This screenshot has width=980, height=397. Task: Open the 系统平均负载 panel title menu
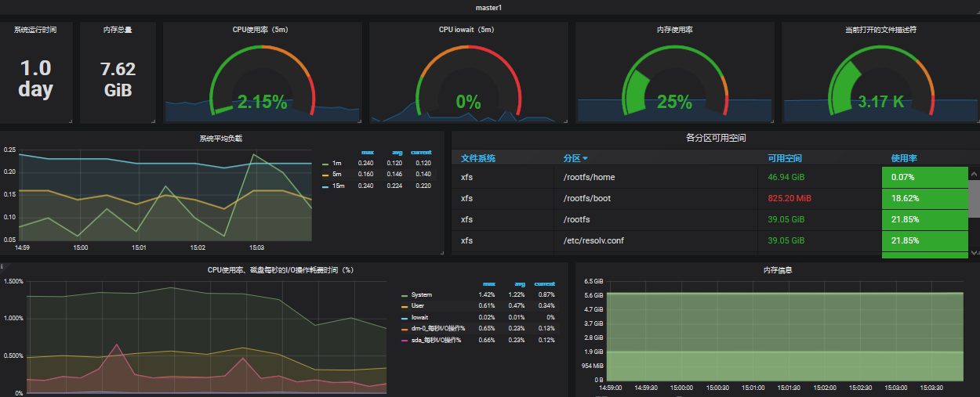pyautogui.click(x=221, y=139)
